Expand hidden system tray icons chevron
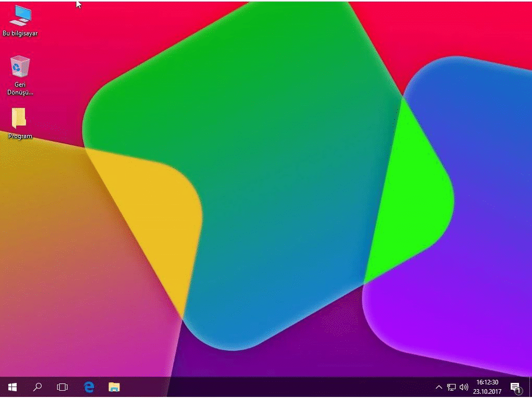532x398 pixels. [x=439, y=387]
